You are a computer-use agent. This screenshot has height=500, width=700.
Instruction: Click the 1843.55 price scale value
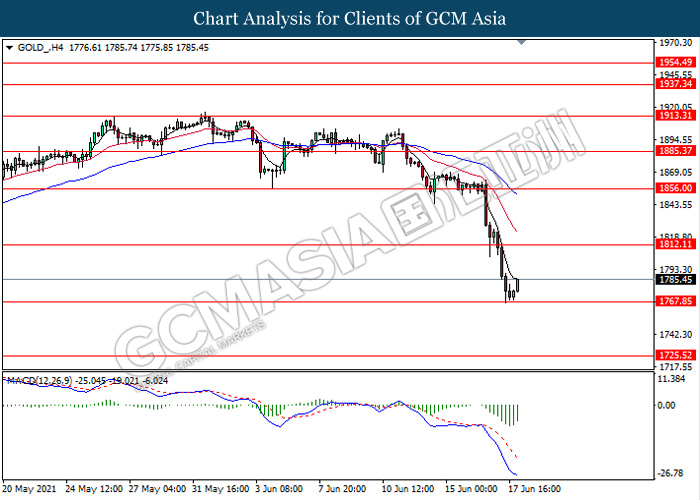[676, 204]
